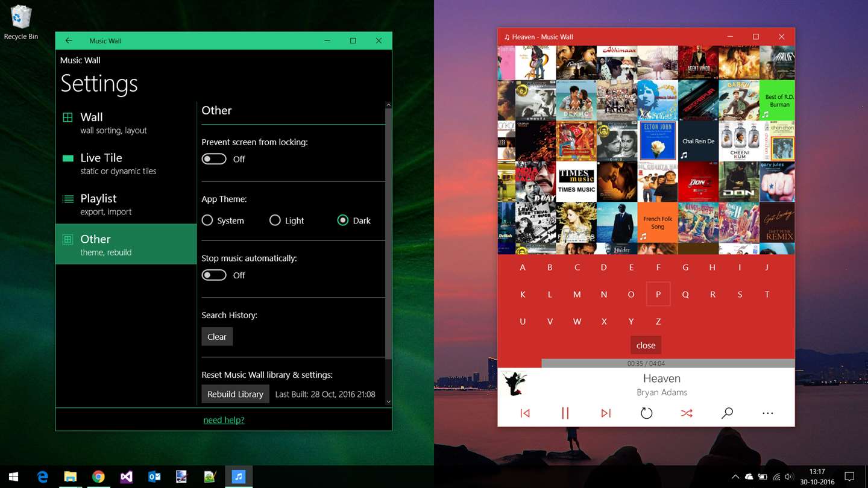Open the Times Music album tile
This screenshot has height=488, width=868.
(x=576, y=181)
